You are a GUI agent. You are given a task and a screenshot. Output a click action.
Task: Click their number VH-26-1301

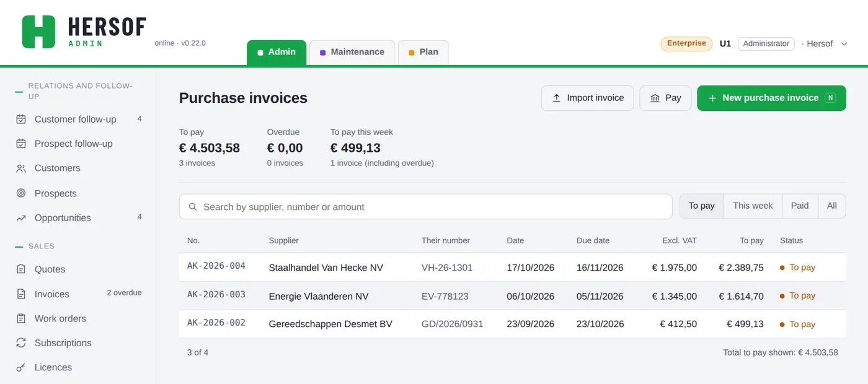pyautogui.click(x=447, y=268)
